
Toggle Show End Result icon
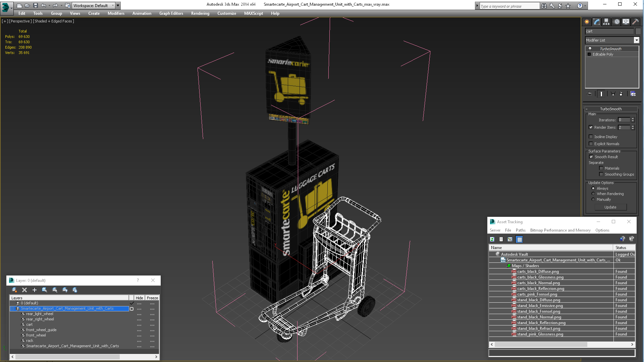tap(601, 94)
